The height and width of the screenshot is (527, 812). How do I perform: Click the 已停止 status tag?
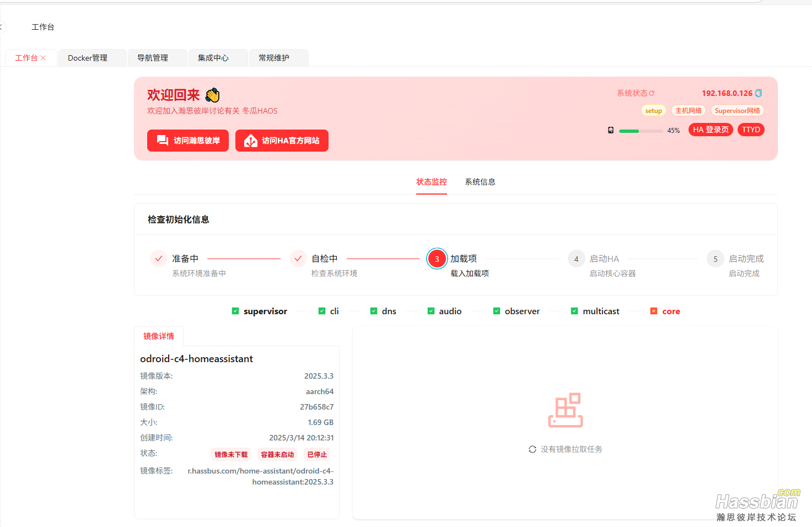point(317,455)
